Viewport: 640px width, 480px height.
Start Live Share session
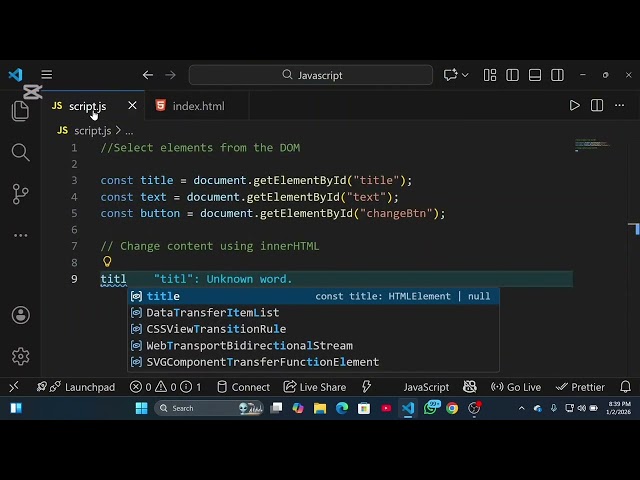[x=315, y=387]
